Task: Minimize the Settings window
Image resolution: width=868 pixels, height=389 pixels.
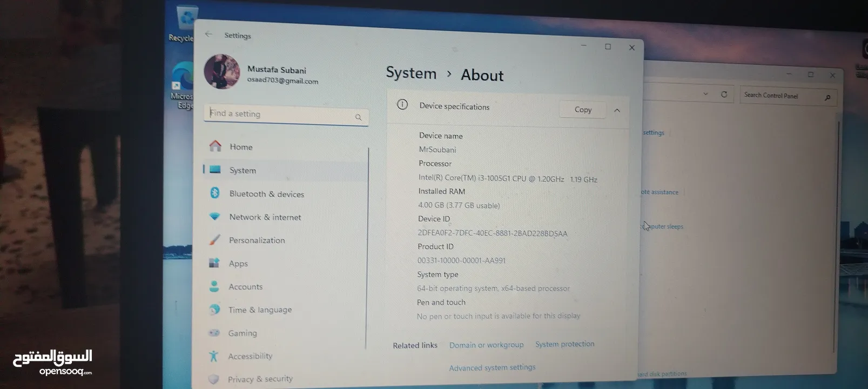Action: pos(583,45)
